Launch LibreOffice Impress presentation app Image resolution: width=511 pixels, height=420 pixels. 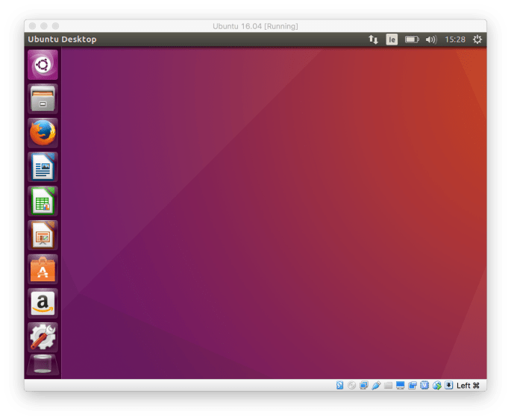pyautogui.click(x=43, y=235)
